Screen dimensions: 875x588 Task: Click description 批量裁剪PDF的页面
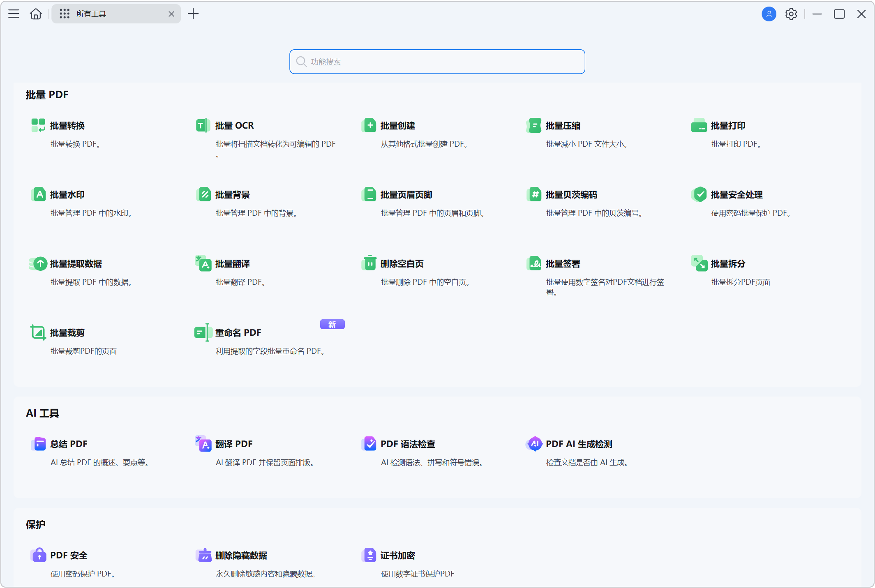tap(84, 351)
